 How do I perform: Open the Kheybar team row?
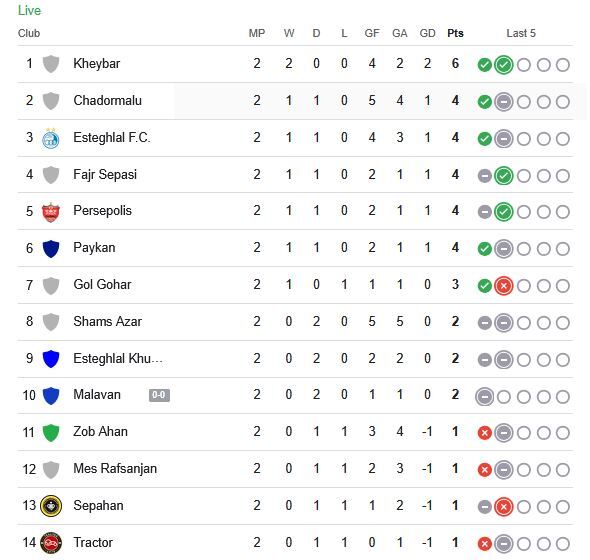[295, 64]
